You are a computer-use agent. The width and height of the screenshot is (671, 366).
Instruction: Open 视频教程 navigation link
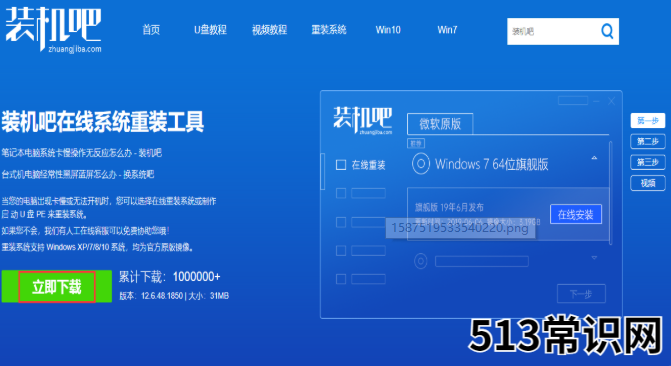[269, 30]
